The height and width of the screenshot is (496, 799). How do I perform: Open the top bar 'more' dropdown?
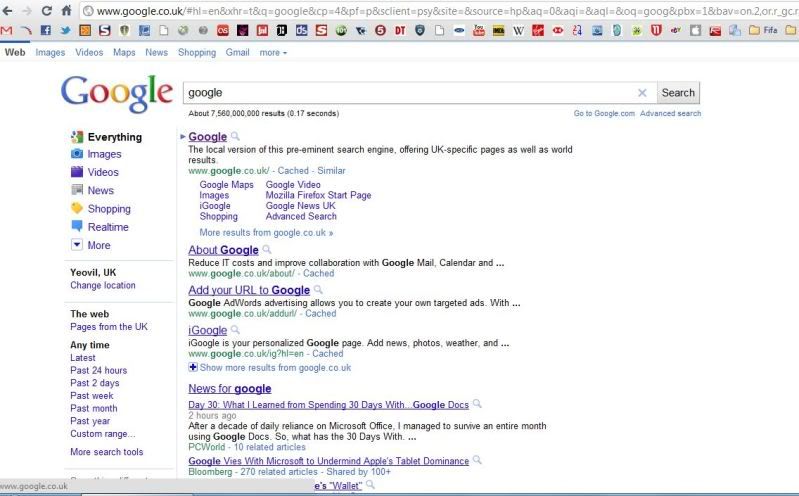(273, 53)
